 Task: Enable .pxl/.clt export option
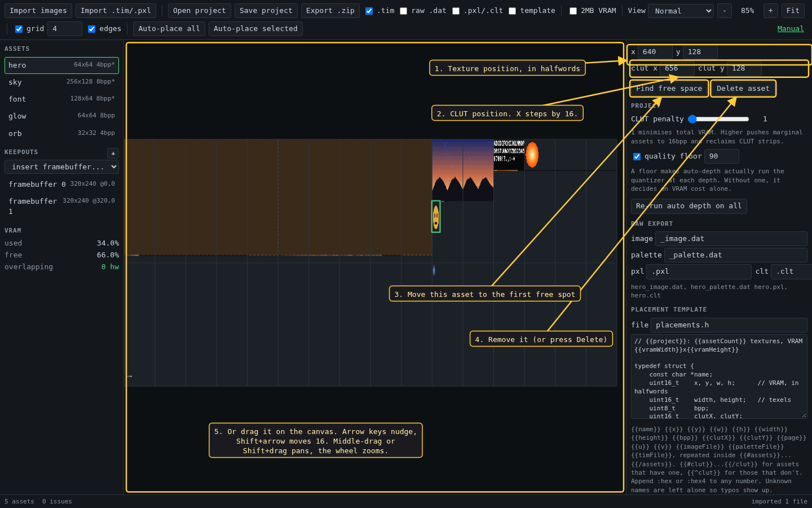456,11
